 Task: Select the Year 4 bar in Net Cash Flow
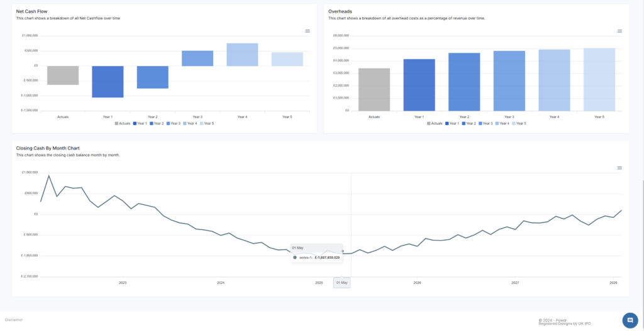(242, 55)
